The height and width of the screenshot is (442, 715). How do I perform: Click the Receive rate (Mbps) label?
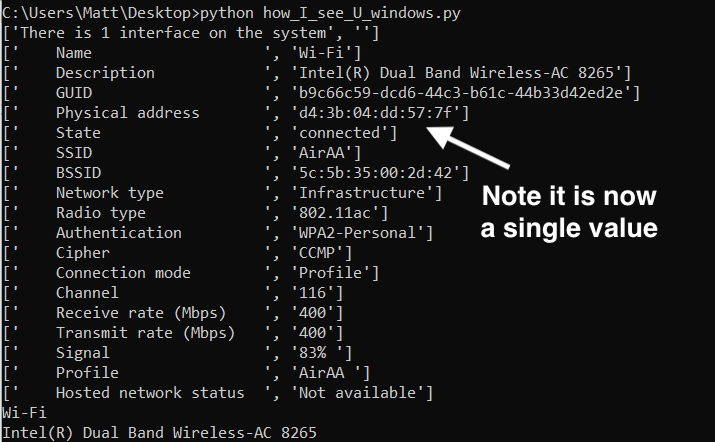pyautogui.click(x=139, y=313)
